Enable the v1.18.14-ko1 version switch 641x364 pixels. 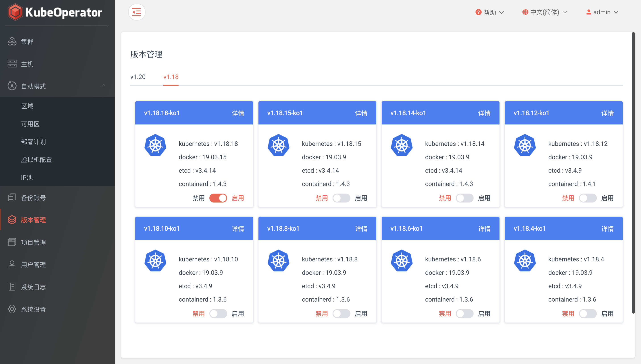tap(464, 198)
